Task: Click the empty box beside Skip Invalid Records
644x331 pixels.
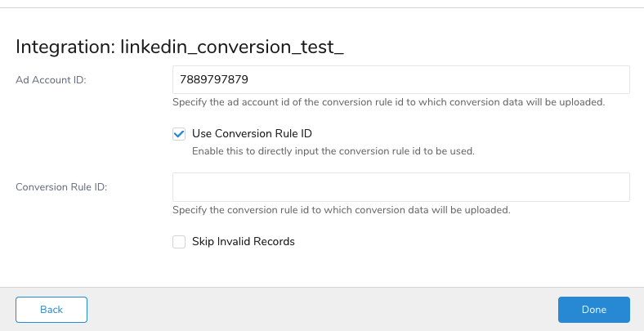Action: [179, 242]
